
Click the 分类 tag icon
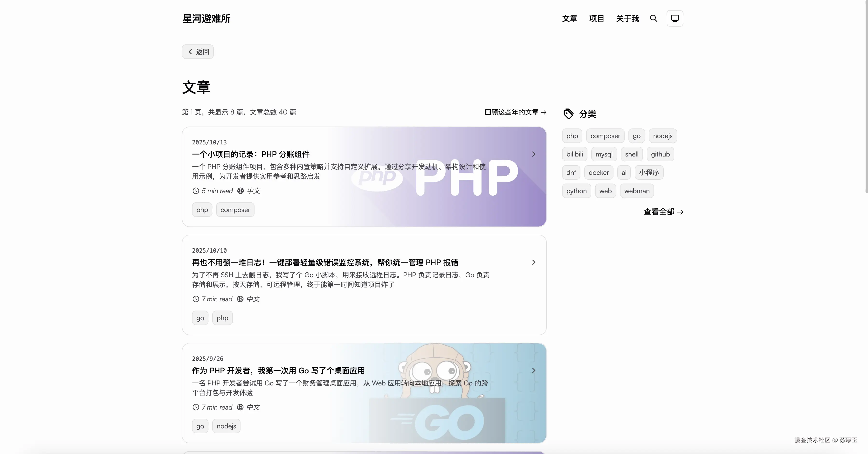pos(568,114)
